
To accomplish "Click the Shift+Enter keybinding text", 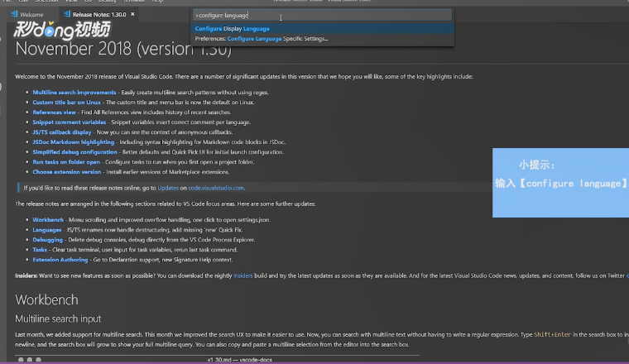I will [552, 334].
